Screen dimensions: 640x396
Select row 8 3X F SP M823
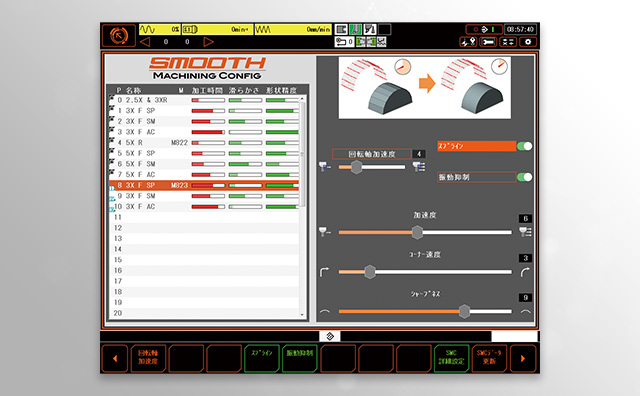[204, 185]
